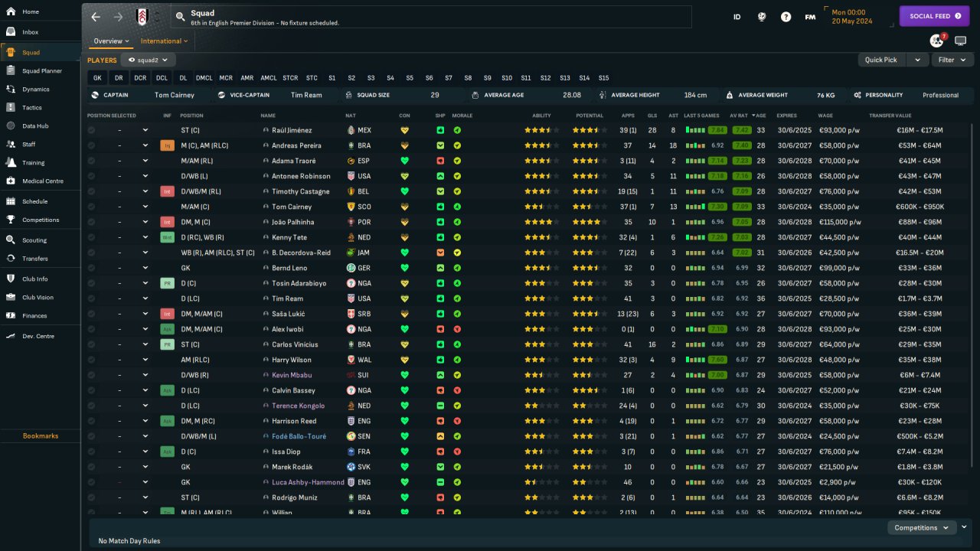This screenshot has width=980, height=551.
Task: Open the Medical Centre sidebar icon
Action: (x=11, y=181)
